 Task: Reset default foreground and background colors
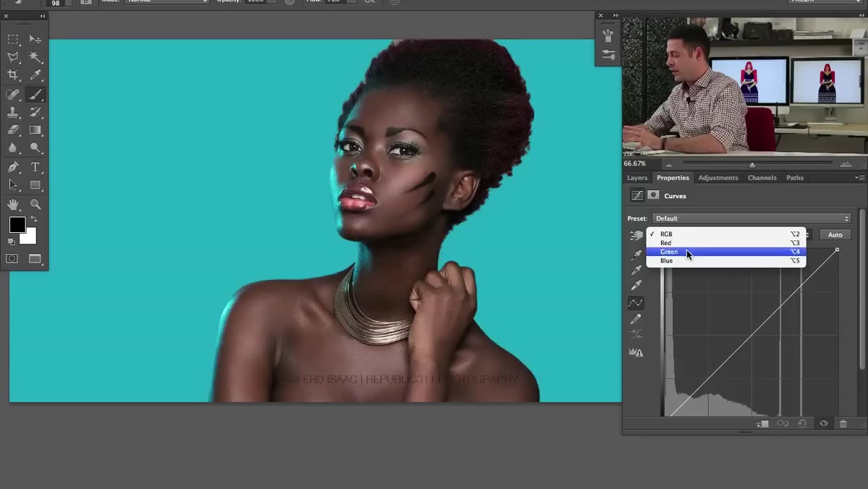[x=12, y=242]
